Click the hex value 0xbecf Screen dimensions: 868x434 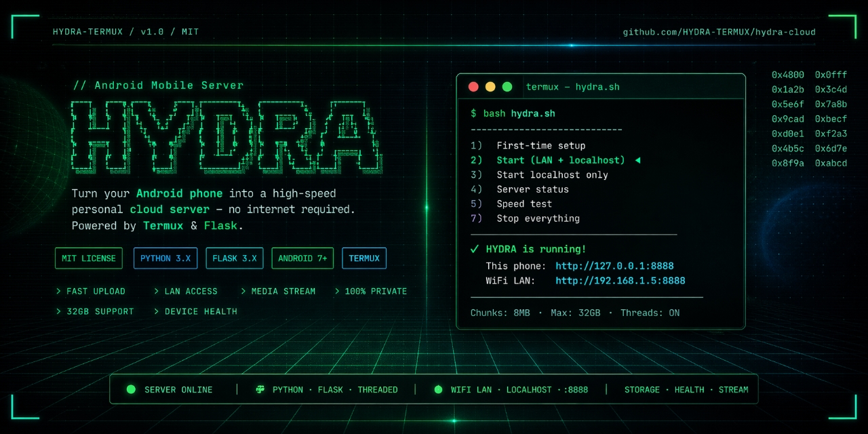tap(831, 119)
